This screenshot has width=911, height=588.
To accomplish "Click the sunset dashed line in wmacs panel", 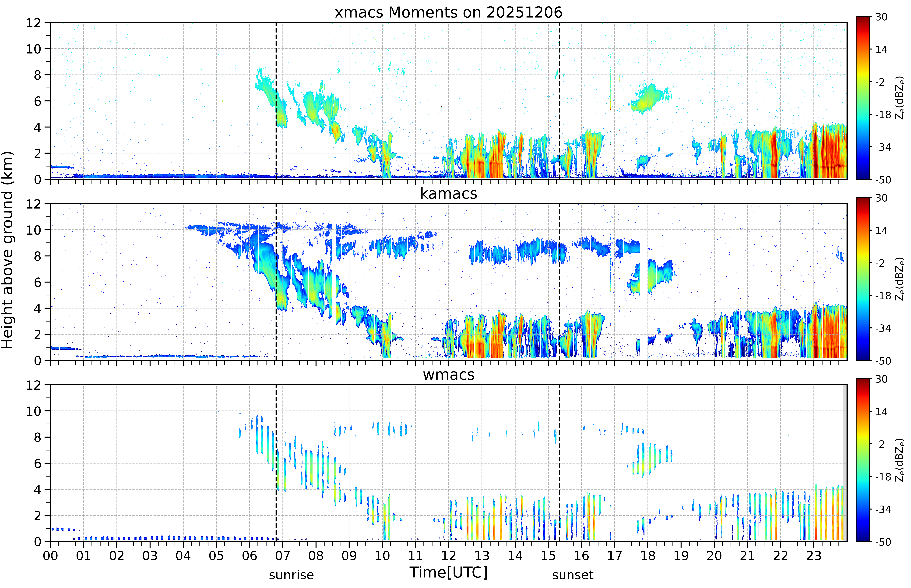I will click(x=559, y=463).
